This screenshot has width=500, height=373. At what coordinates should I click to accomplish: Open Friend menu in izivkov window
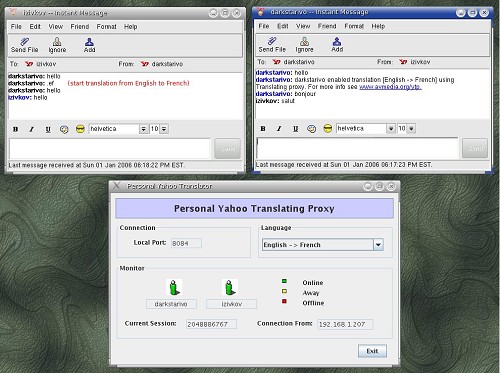pyautogui.click(x=80, y=26)
